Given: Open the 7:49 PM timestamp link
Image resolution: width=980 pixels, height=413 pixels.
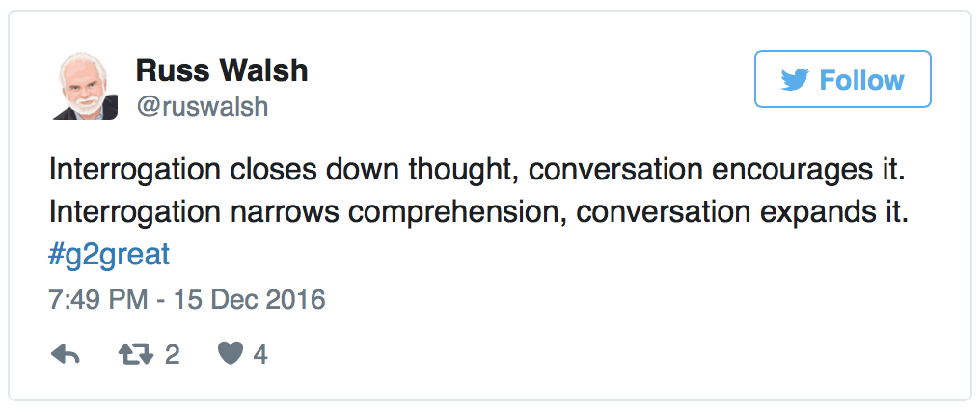Looking at the screenshot, I should 187,300.
